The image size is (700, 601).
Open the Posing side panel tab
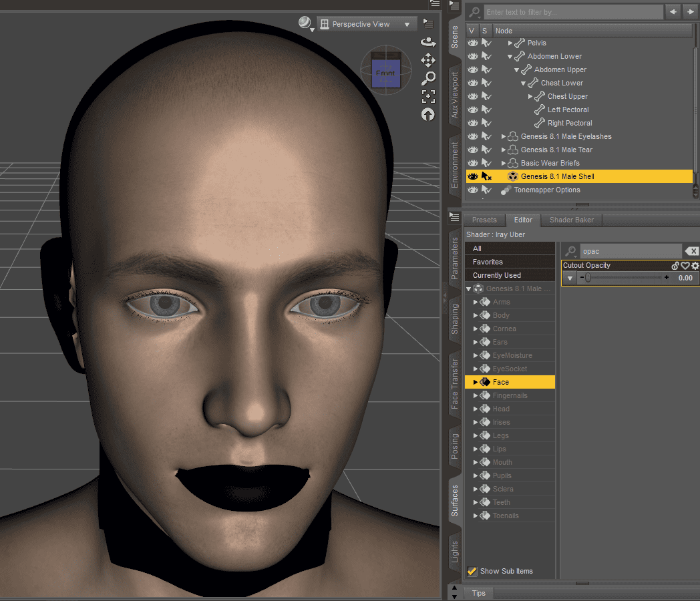coord(455,445)
